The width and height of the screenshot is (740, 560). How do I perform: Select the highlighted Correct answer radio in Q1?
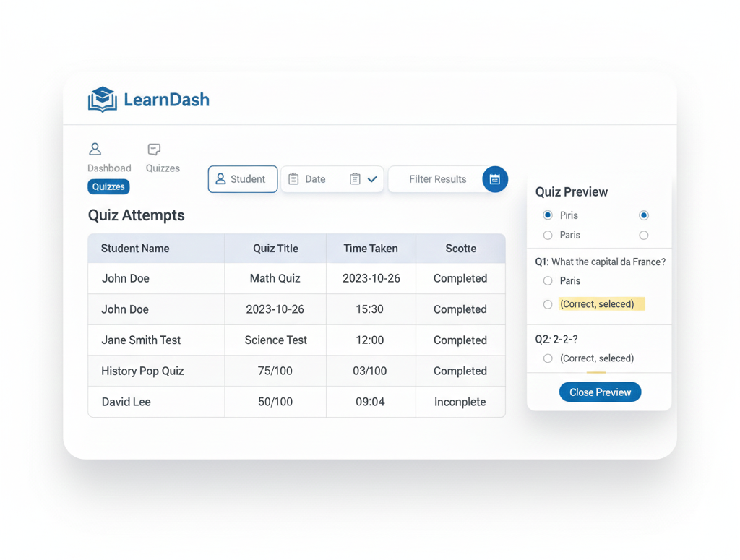click(548, 304)
